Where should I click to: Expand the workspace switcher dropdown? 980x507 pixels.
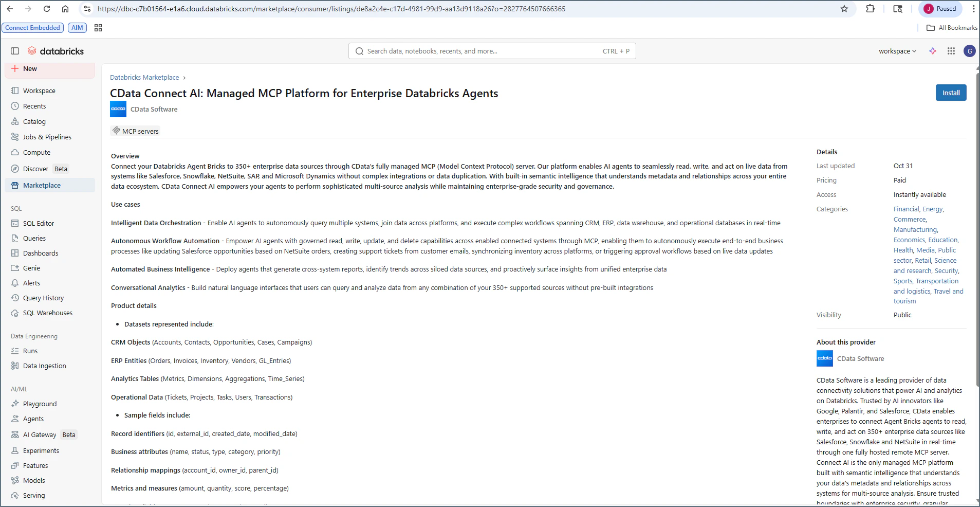(x=897, y=51)
